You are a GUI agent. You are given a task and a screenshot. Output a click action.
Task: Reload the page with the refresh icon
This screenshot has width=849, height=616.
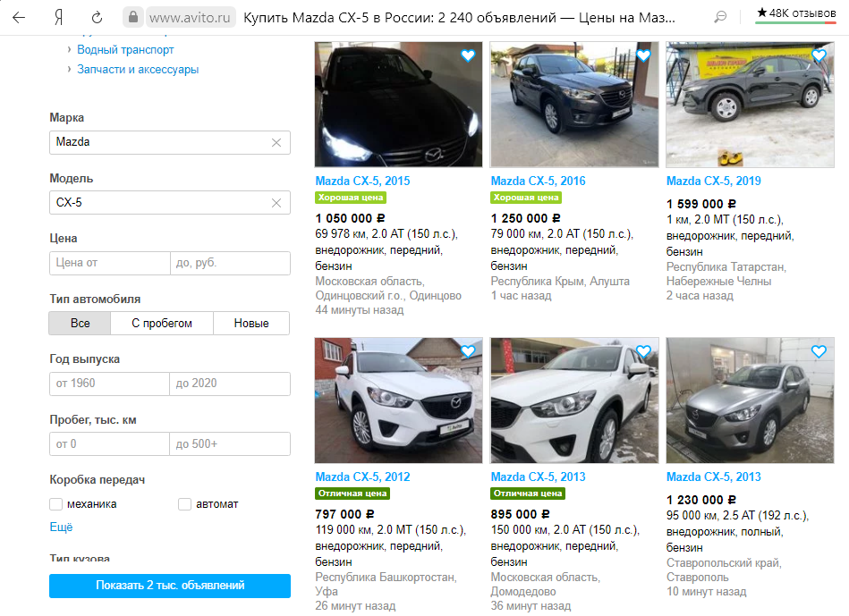pos(97,17)
